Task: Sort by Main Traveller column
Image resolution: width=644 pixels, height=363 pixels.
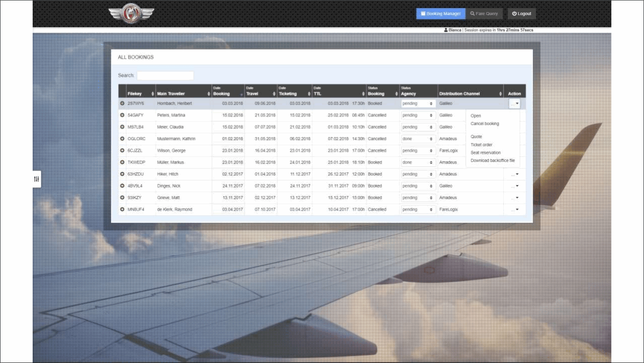Action: coord(183,94)
